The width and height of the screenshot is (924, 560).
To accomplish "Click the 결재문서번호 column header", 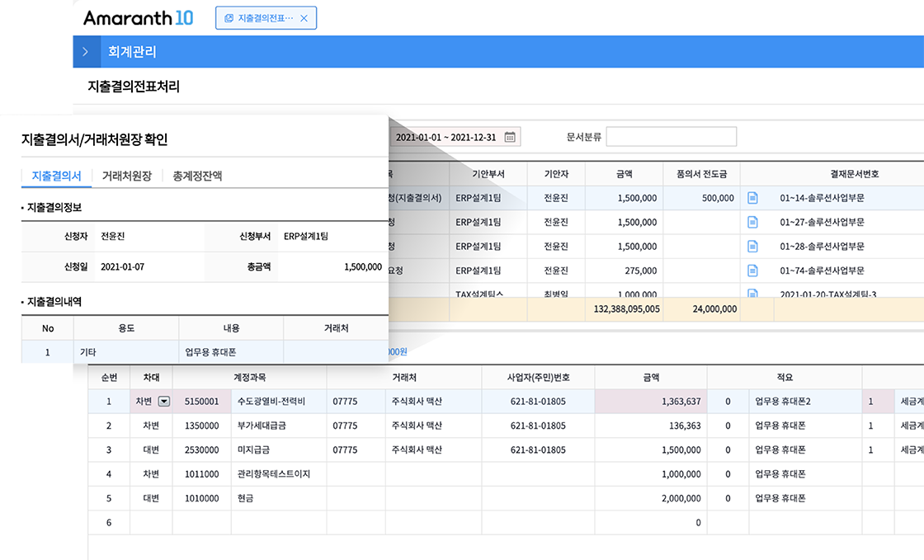I will [854, 174].
